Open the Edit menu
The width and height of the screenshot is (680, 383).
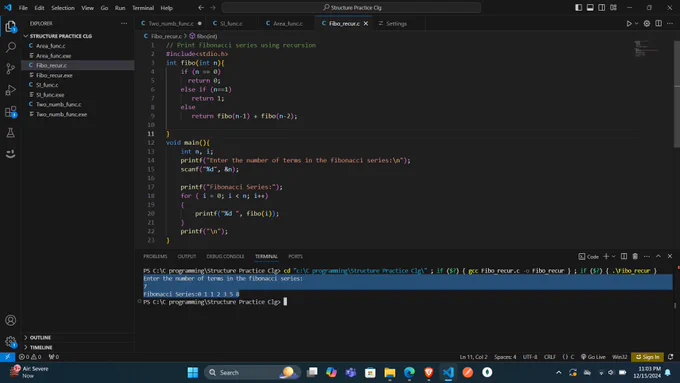point(39,8)
